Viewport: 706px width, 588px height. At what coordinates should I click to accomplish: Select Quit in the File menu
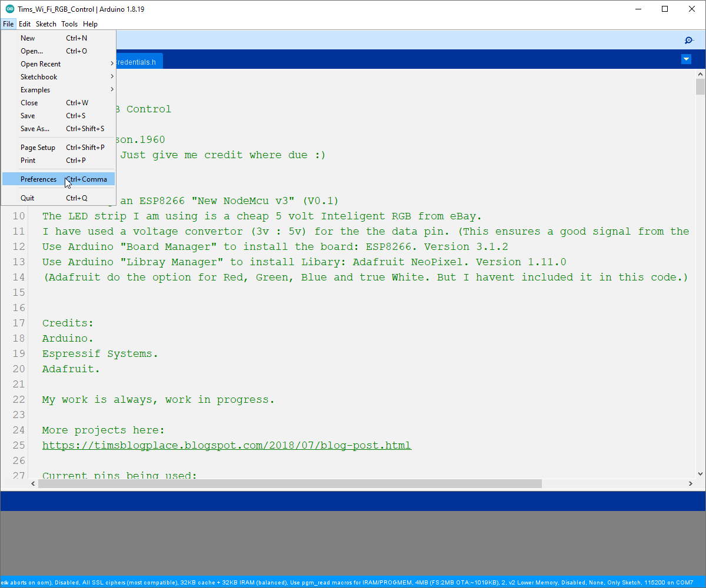(58, 198)
